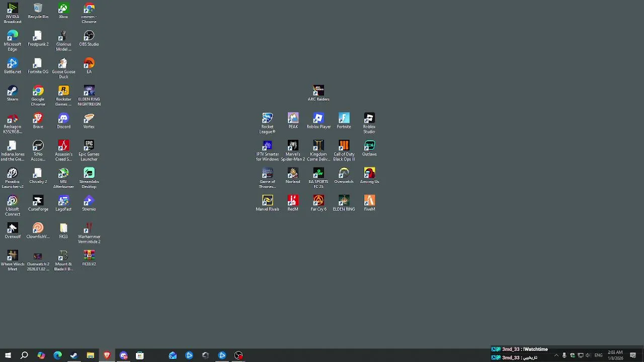
Task: Open the Recycle Bin
Action: coord(38,11)
